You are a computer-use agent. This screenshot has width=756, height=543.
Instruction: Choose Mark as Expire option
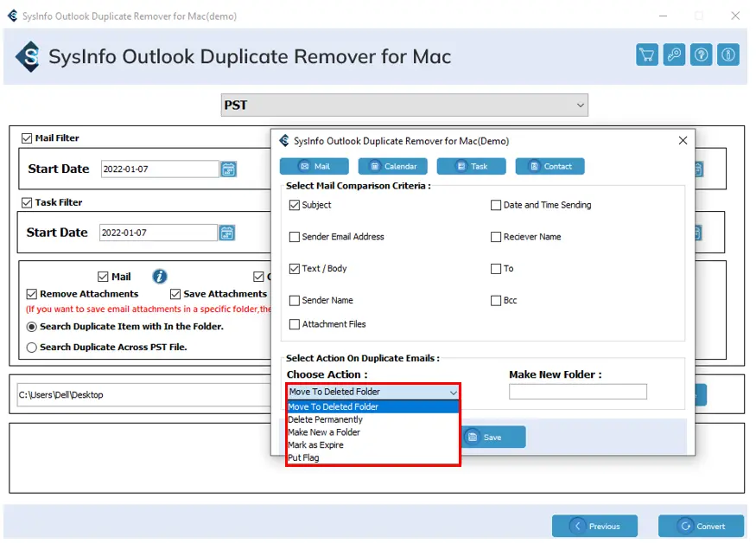[372, 445]
